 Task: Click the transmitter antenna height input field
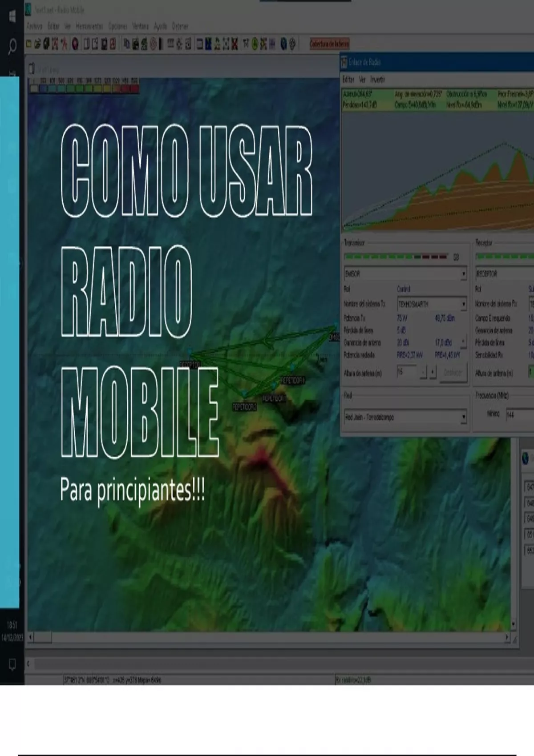click(x=407, y=372)
